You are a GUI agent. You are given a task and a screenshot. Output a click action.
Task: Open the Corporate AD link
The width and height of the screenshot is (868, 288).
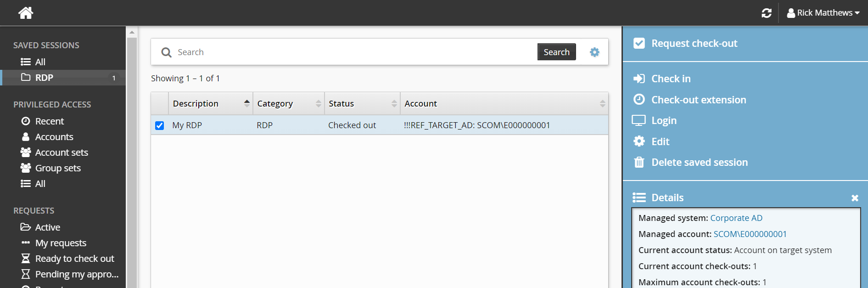(736, 218)
